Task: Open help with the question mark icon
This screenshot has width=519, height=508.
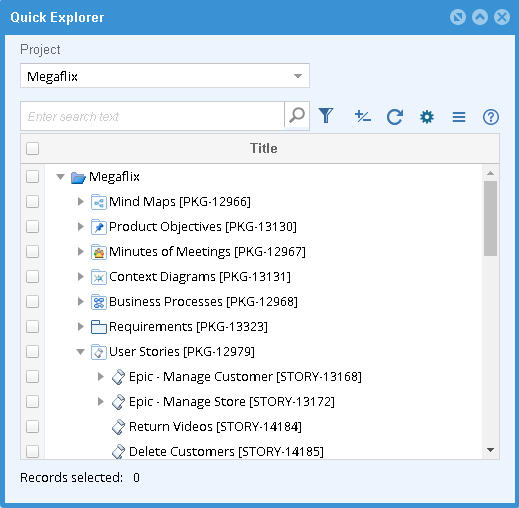Action: click(x=491, y=117)
